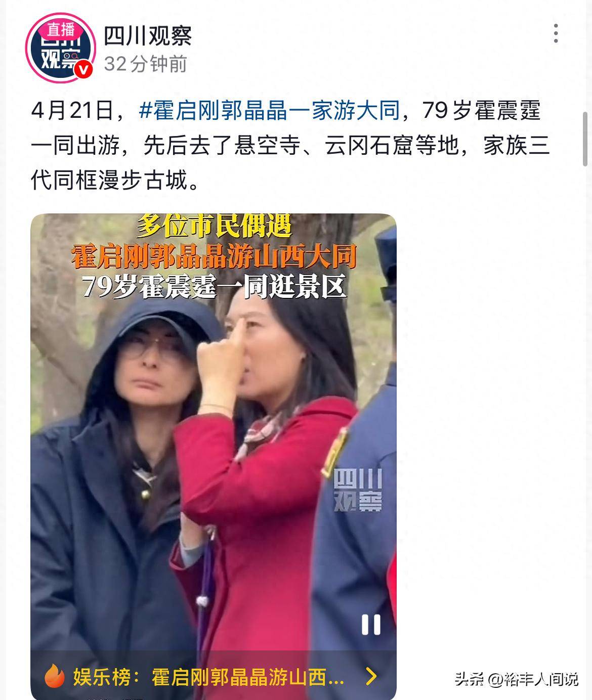Expand 娱乐榜 with the yellow chevron arrow
Viewport: 592px width, 700px height.
click(371, 676)
